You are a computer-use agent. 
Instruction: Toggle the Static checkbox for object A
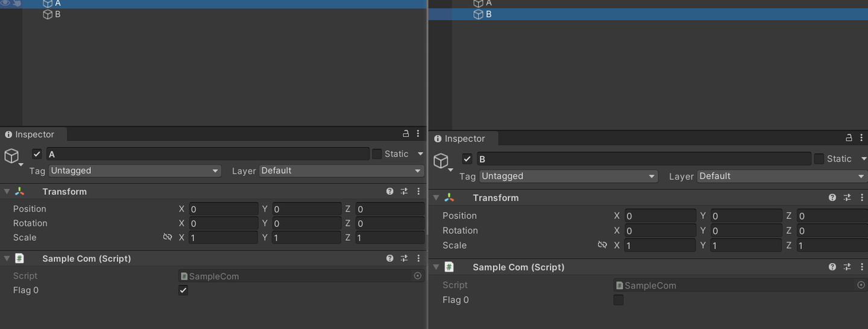tap(377, 154)
